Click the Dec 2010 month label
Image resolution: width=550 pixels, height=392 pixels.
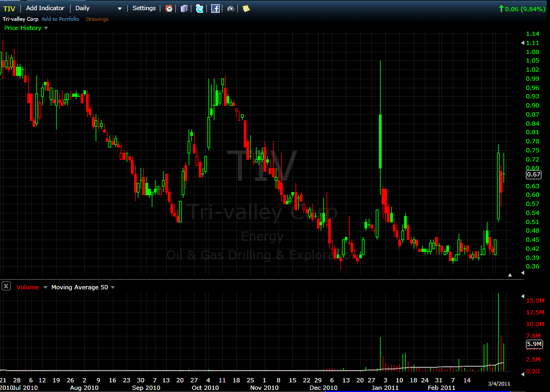point(323,388)
